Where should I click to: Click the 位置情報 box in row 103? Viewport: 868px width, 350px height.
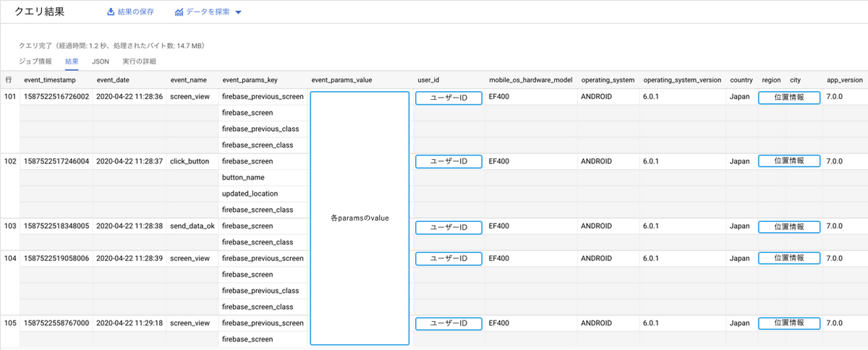point(789,226)
